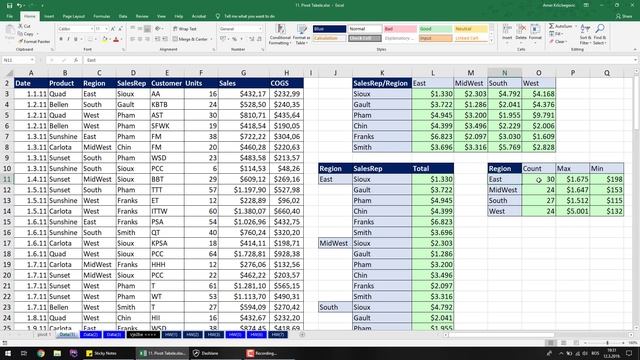Center text horizontally
This screenshot has height=360, width=640.
coord(140,39)
